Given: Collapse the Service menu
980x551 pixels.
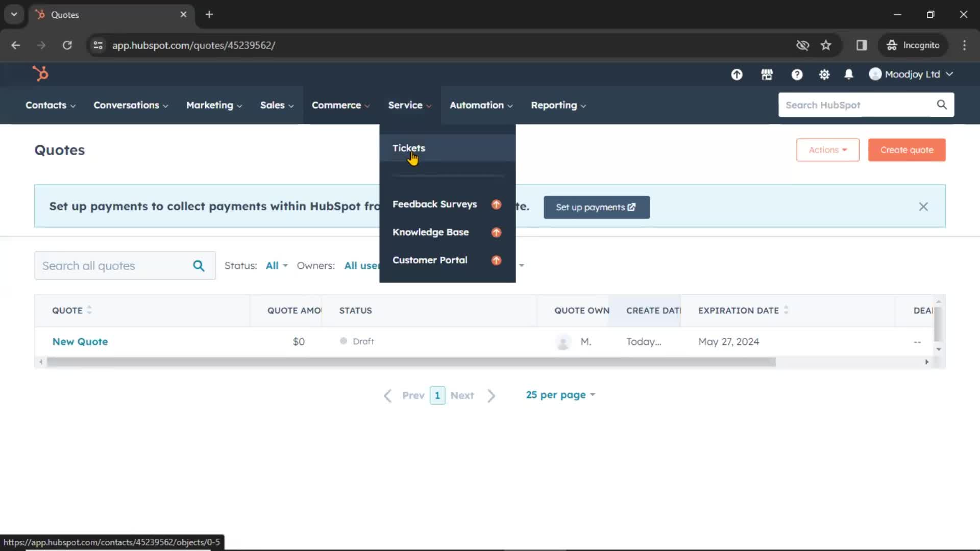Looking at the screenshot, I should 410,105.
